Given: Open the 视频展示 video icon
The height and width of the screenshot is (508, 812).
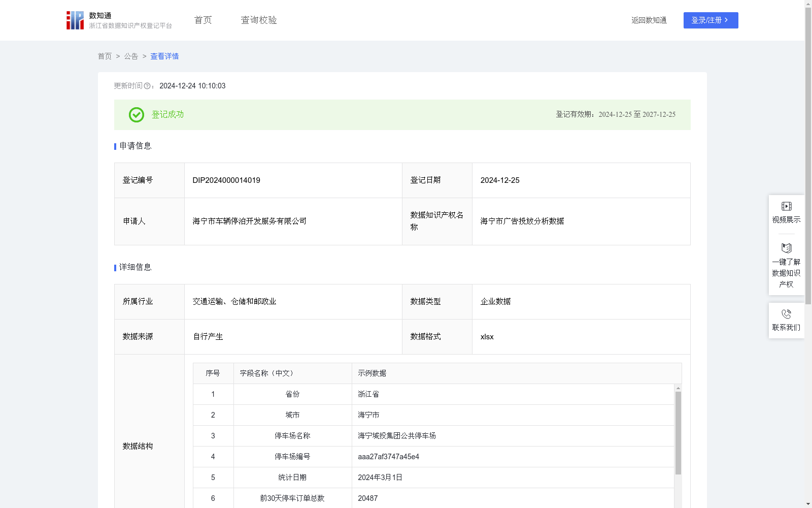Looking at the screenshot, I should (x=786, y=206).
